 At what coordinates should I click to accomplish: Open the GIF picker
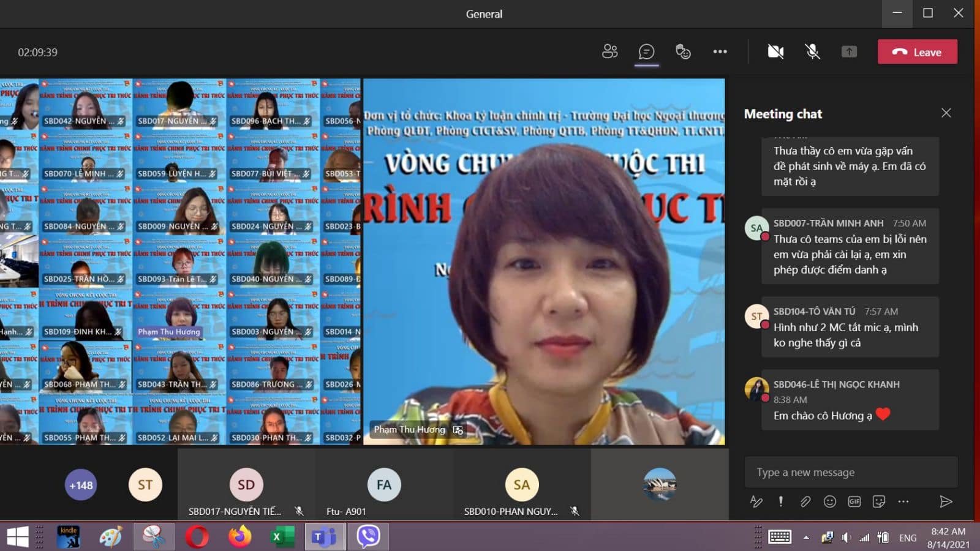tap(854, 501)
